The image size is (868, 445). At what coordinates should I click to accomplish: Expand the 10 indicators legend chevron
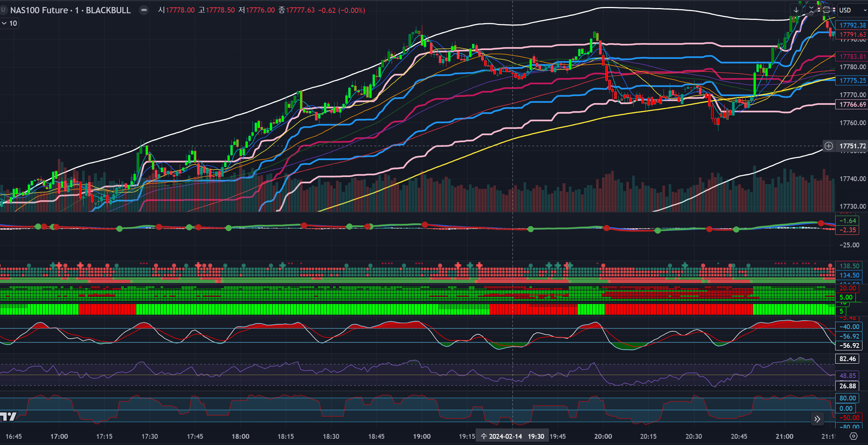tap(4, 23)
